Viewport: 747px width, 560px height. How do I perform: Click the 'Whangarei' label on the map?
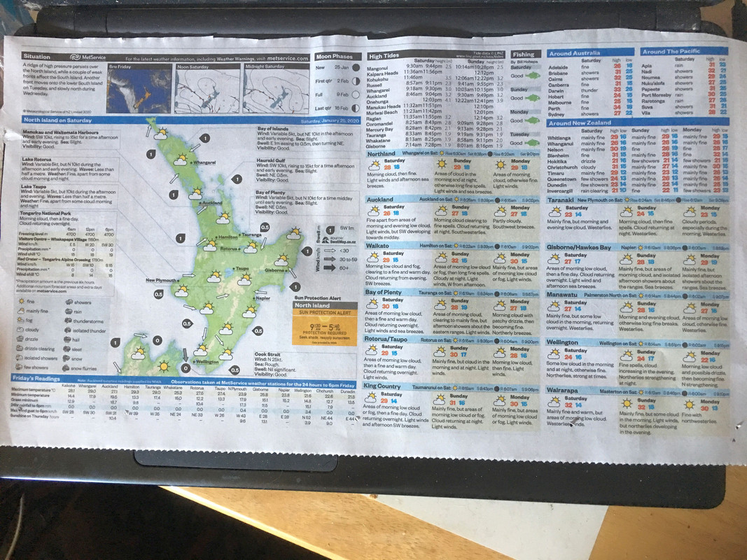tap(204, 162)
